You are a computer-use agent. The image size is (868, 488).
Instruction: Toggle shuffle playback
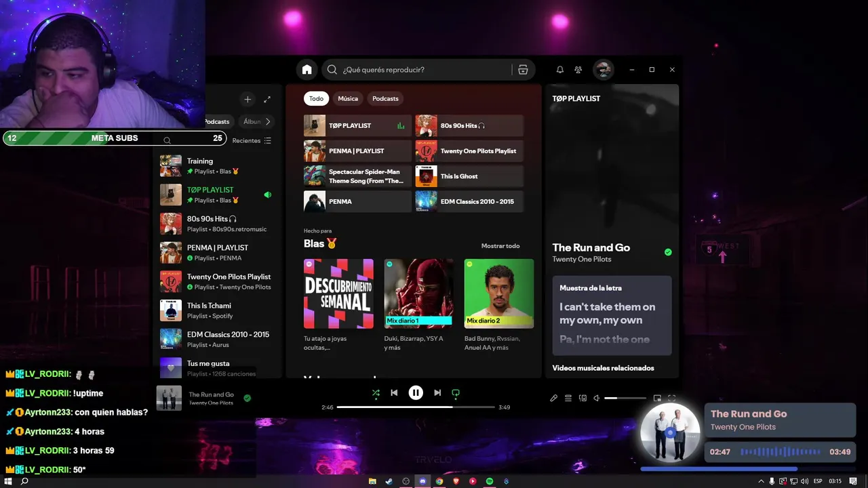[x=376, y=392]
